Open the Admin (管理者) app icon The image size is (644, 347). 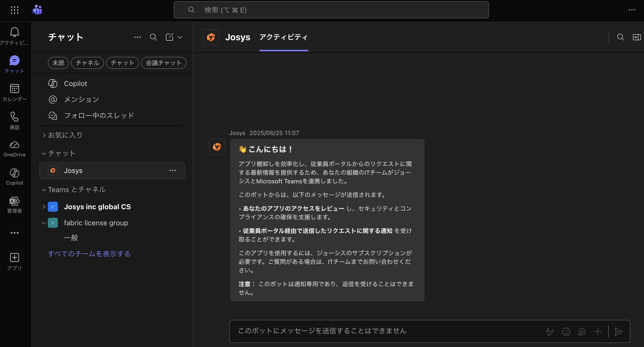pos(14,201)
